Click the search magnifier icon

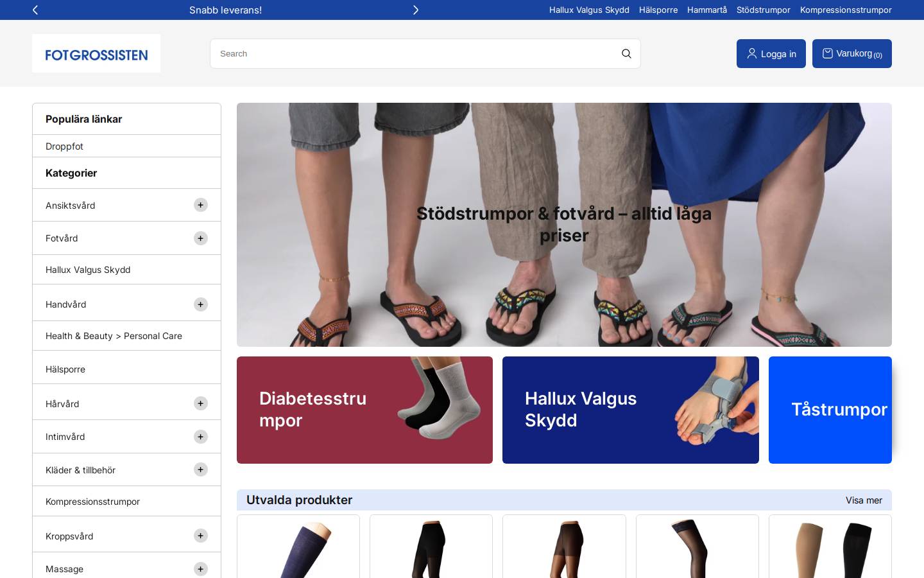coord(626,54)
